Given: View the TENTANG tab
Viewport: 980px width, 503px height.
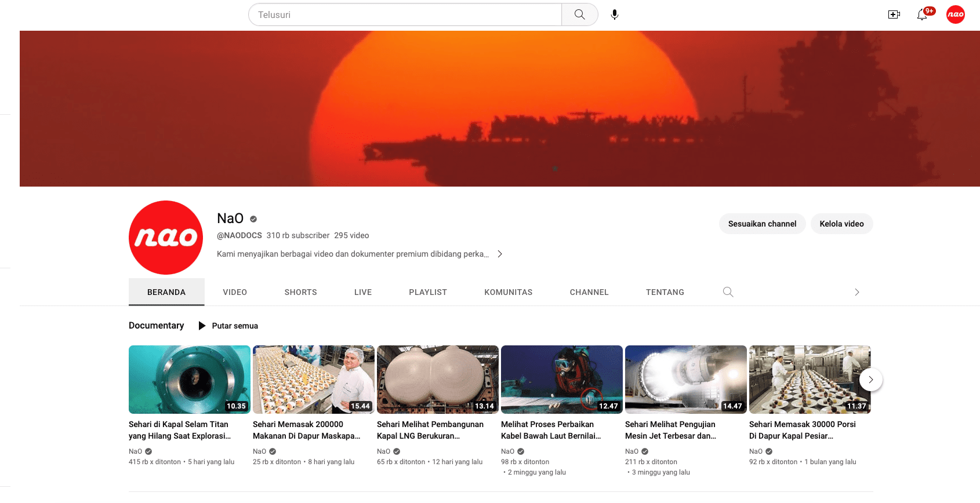Looking at the screenshot, I should [665, 292].
